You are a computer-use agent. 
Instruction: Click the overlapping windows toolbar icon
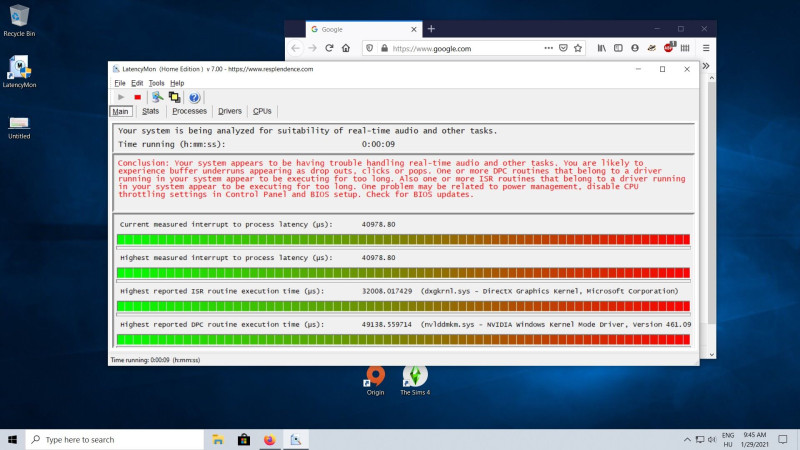(174, 97)
